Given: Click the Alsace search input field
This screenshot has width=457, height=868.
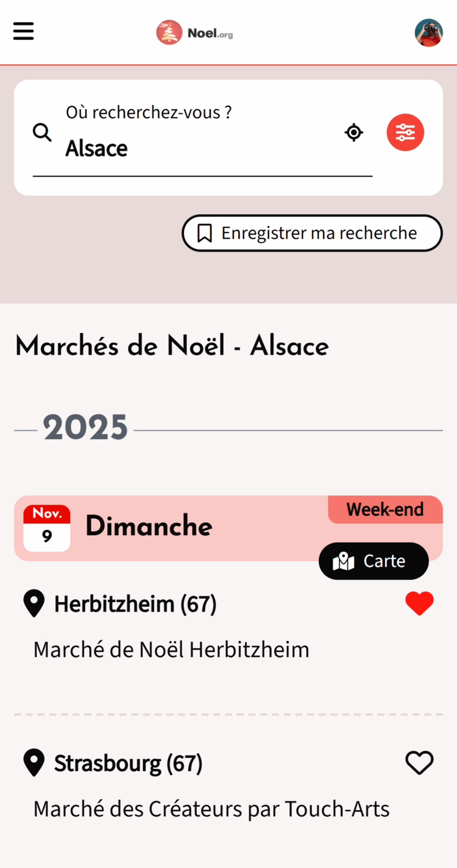Looking at the screenshot, I should [202, 149].
